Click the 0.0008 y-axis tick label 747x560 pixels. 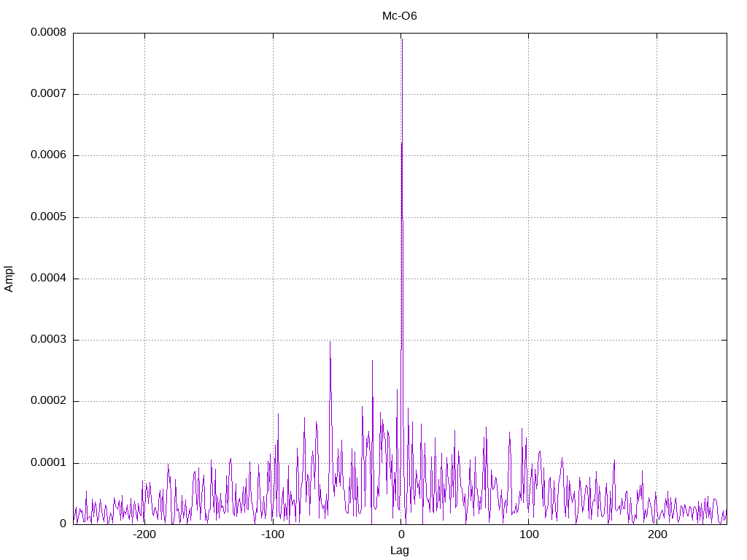tap(48, 32)
